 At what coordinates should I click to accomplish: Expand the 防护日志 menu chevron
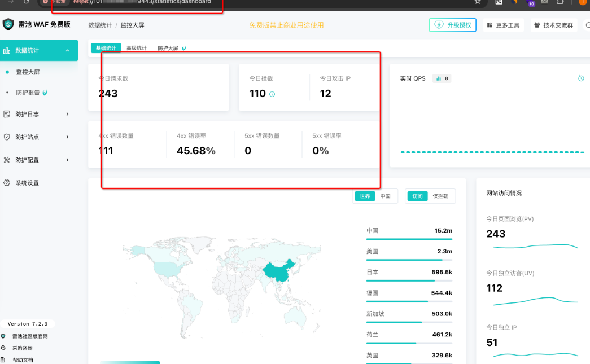[x=67, y=114]
